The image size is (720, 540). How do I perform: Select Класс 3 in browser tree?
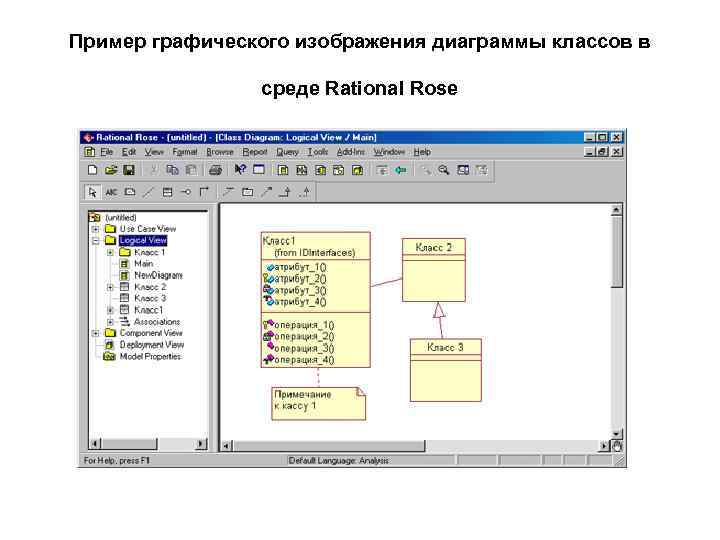click(150, 298)
